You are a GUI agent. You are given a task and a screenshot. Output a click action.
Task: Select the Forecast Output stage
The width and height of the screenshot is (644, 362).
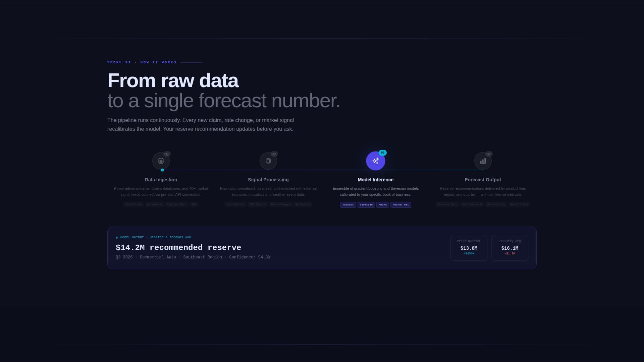pyautogui.click(x=483, y=180)
